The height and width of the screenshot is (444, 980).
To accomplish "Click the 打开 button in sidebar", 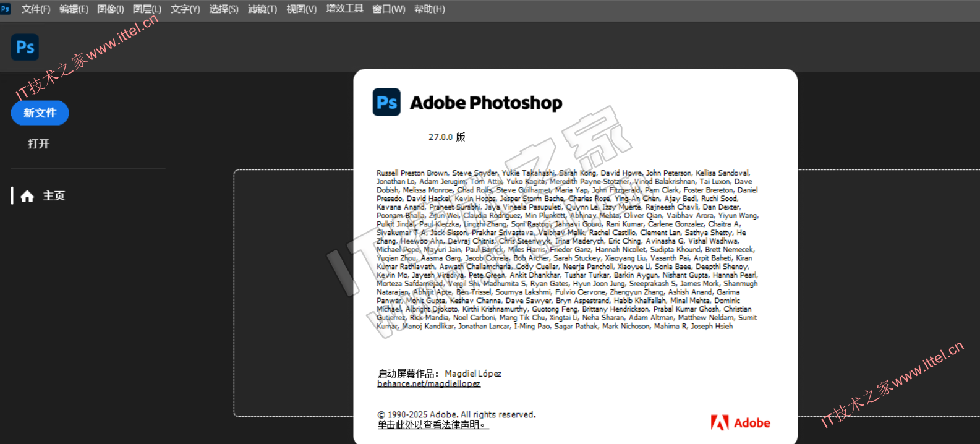I will [38, 144].
